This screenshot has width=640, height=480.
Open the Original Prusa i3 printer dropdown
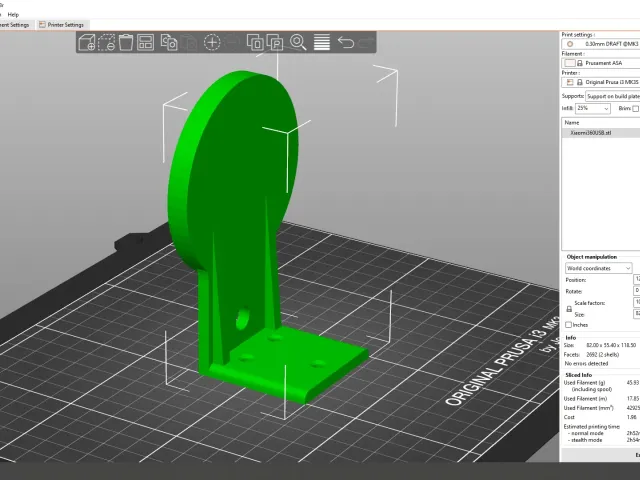(x=601, y=82)
